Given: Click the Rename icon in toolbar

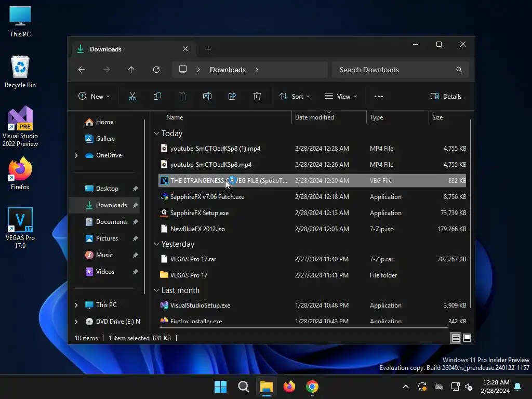Looking at the screenshot, I should (207, 96).
